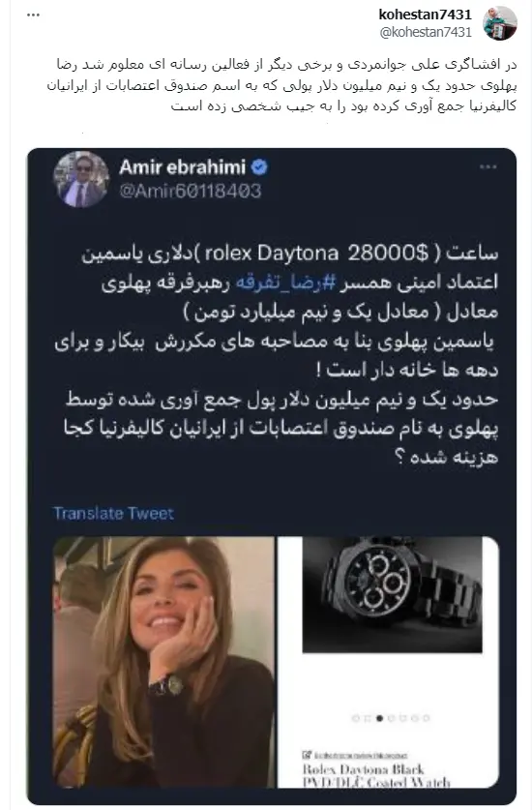Click the Translate Tweet link
532x810 pixels.
coord(113,513)
